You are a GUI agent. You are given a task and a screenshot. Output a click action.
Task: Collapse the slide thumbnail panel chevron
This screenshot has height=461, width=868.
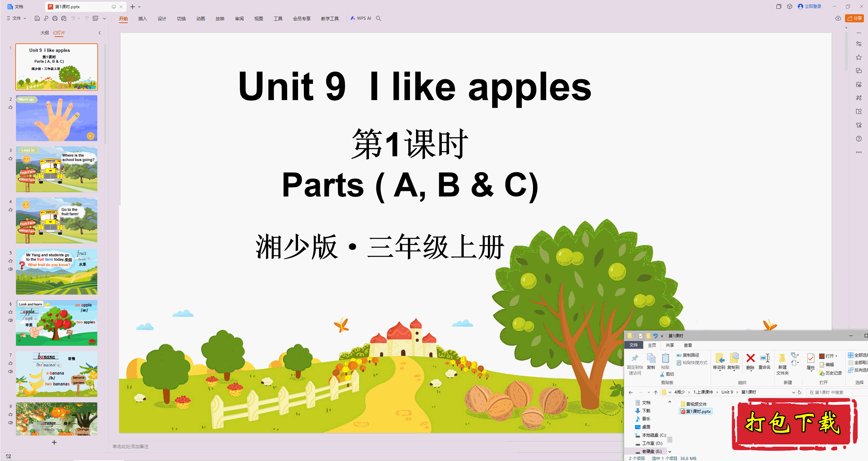pos(100,33)
